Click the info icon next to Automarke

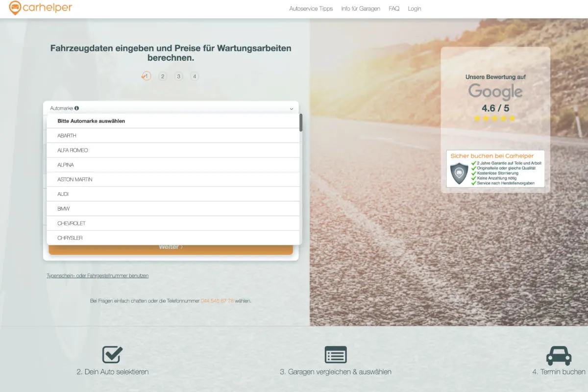pos(77,108)
